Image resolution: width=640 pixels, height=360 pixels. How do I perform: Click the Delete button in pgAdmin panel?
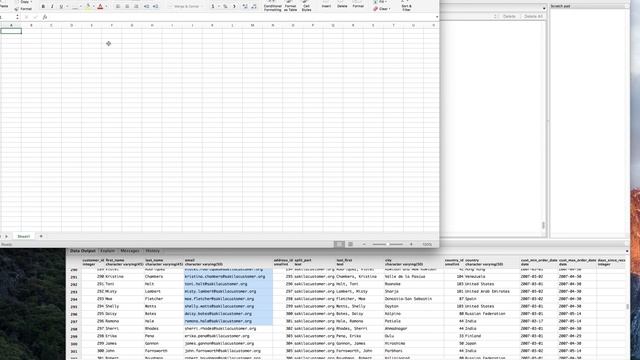click(509, 16)
